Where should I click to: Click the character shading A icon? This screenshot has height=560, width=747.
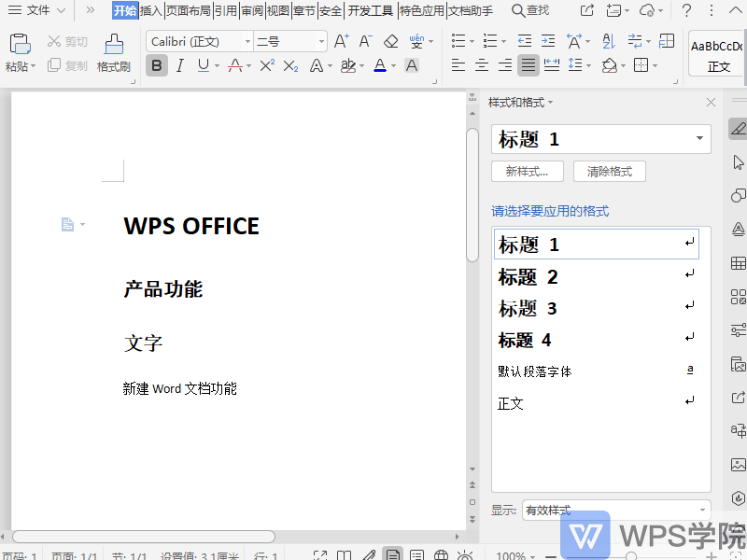pyautogui.click(x=412, y=65)
